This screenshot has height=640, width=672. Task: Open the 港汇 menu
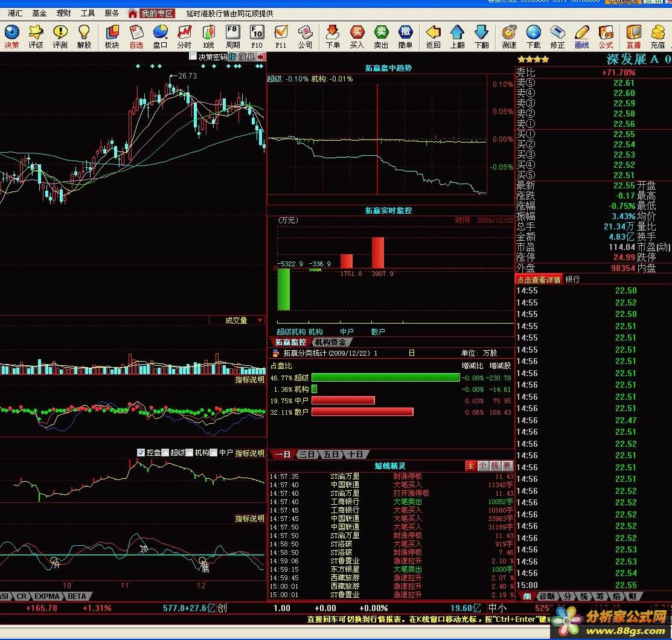pyautogui.click(x=15, y=13)
